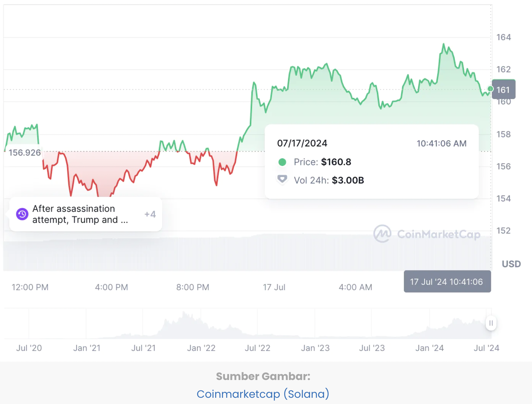This screenshot has height=404, width=532.
Task: Click the 12:00 PM time axis label
Action: (x=30, y=287)
